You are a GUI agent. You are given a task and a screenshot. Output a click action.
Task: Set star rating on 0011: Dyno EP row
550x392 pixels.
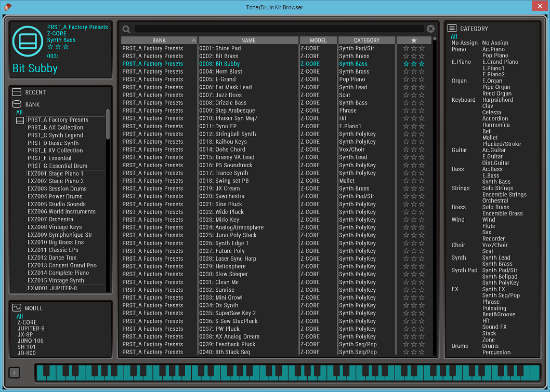coord(414,126)
